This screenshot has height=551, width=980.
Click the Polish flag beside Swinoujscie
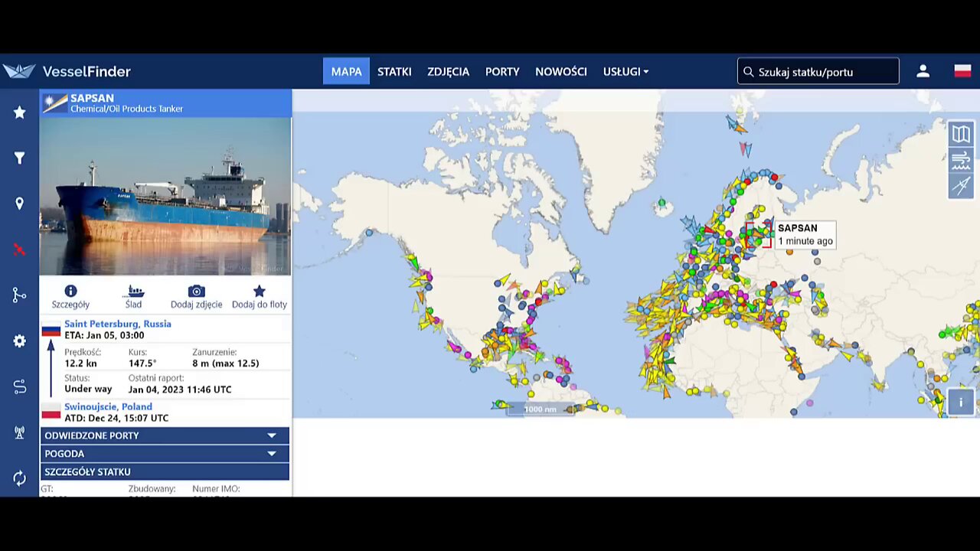(51, 412)
